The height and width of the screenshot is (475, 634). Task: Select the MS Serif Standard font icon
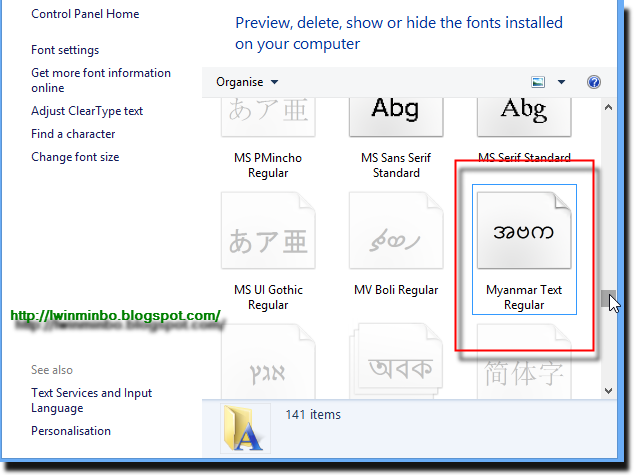[x=524, y=117]
